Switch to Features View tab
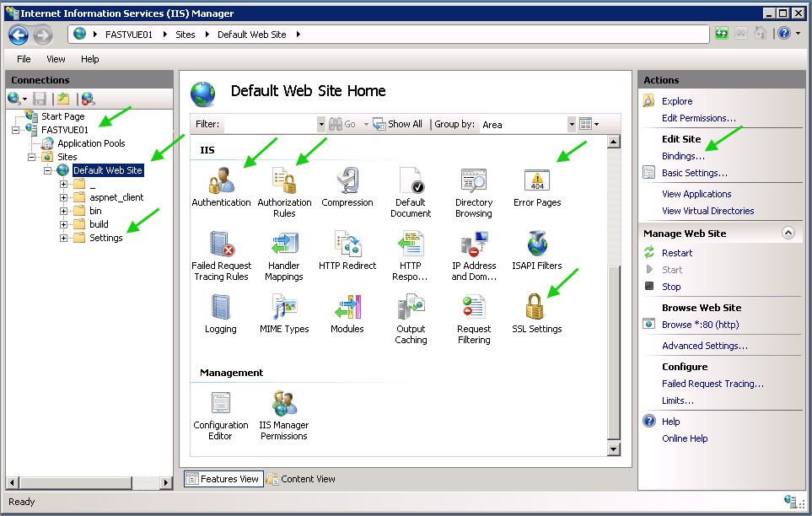The width and height of the screenshot is (812, 516). point(223,479)
